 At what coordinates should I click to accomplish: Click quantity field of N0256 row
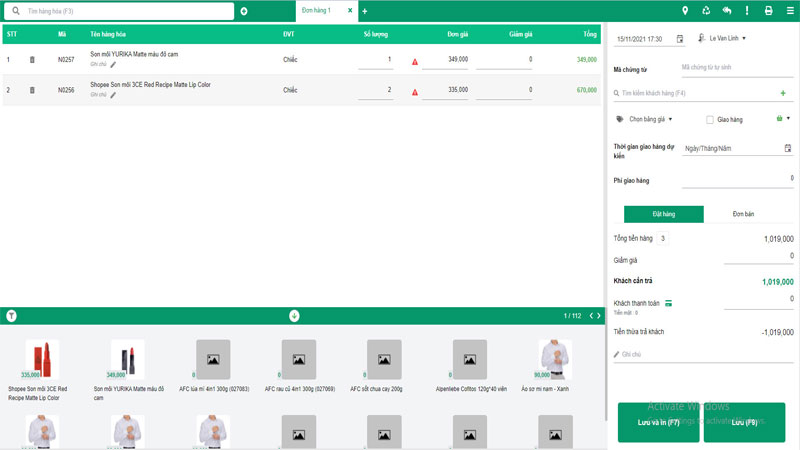click(376, 90)
